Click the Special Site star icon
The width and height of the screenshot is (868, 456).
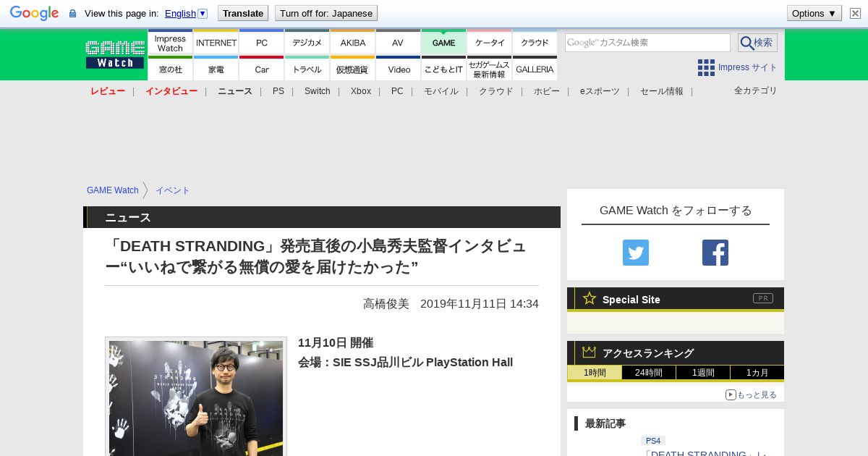[x=590, y=298]
